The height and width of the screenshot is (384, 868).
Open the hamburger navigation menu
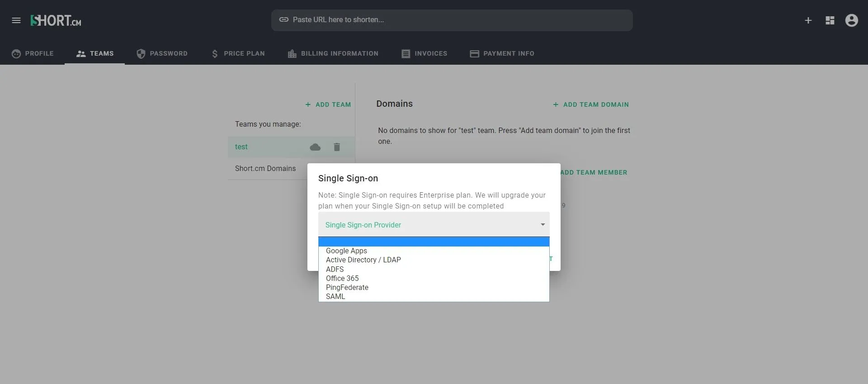[x=16, y=20]
